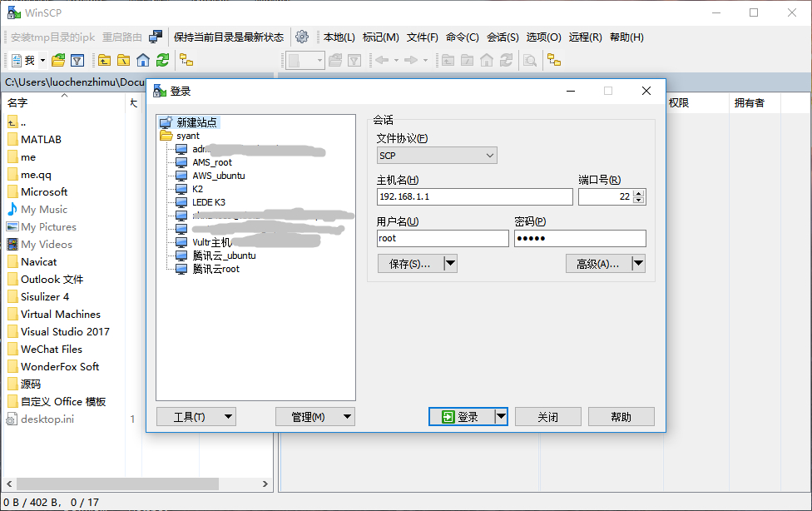Image resolution: width=812 pixels, height=511 pixels.
Task: Click the username field containing root
Action: coord(443,238)
